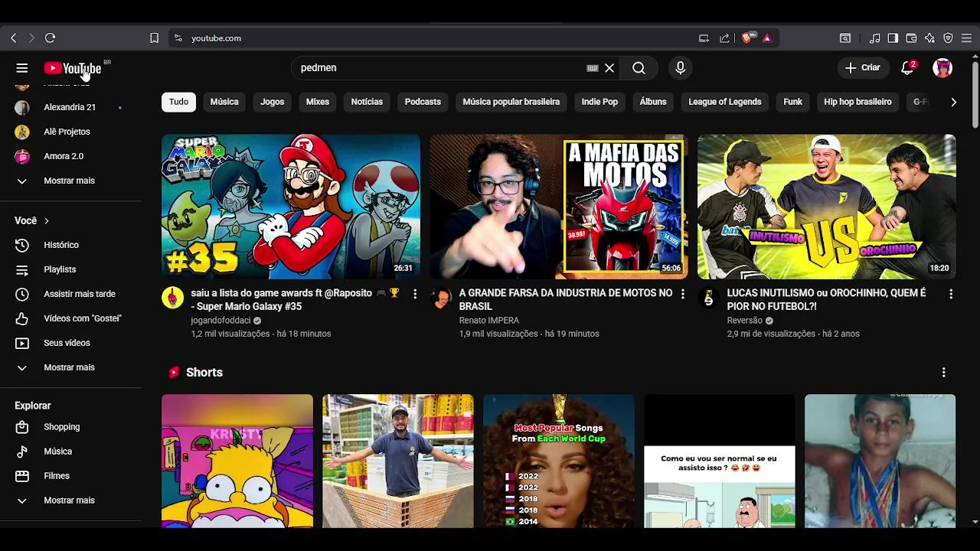This screenshot has height=551, width=980.
Task: Open options menu for Super Mario Galaxy video
Action: tap(415, 294)
